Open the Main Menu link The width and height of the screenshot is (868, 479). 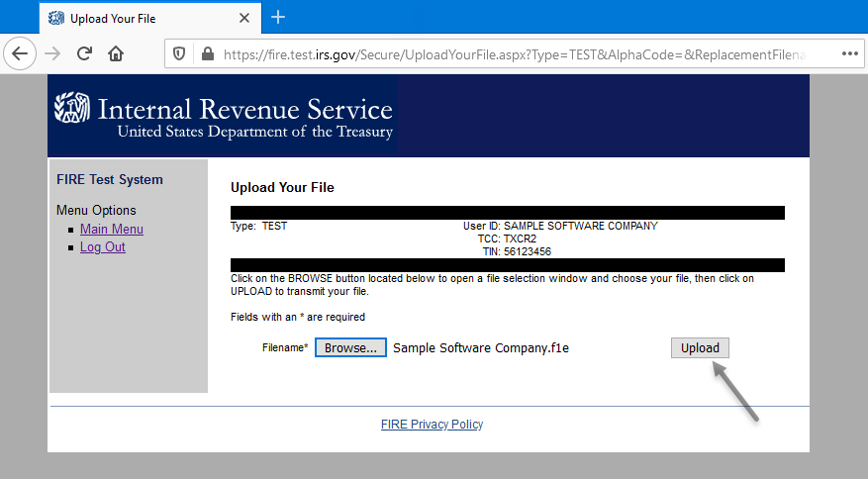111,230
